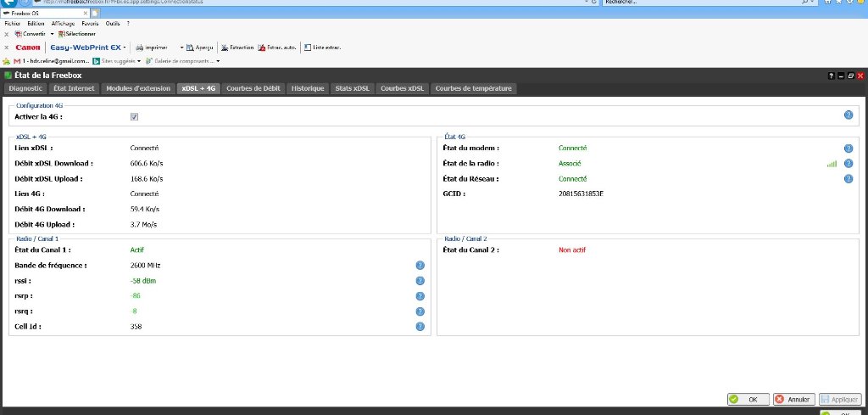Image resolution: width=868 pixels, height=415 pixels.
Task: Click help icon in Configuration 4G section
Action: pos(848,115)
